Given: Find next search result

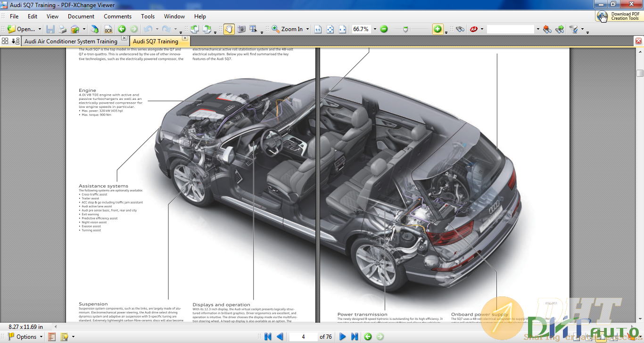Looking at the screenshot, I should click(x=560, y=29).
